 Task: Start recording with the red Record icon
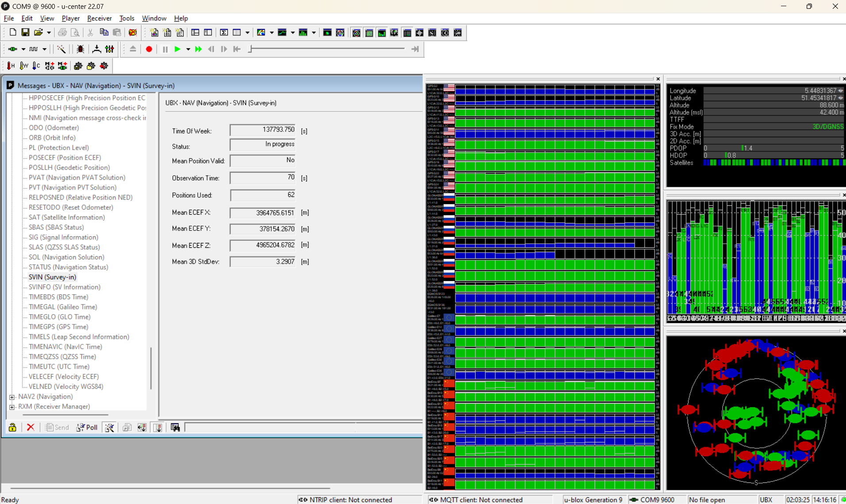pyautogui.click(x=149, y=49)
